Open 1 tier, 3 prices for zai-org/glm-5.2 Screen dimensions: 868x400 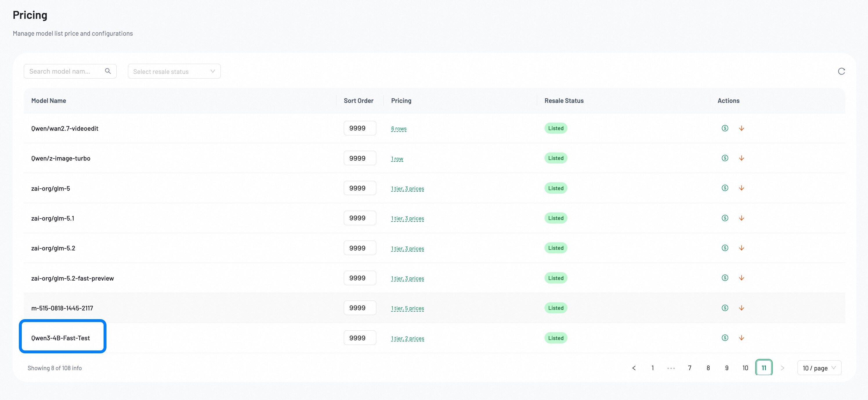pos(407,248)
